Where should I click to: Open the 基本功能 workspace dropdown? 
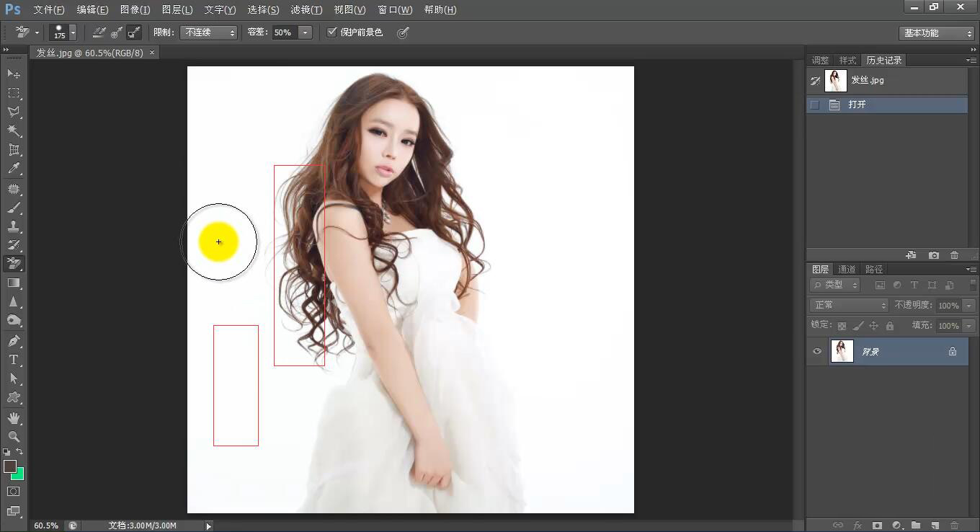tap(936, 33)
